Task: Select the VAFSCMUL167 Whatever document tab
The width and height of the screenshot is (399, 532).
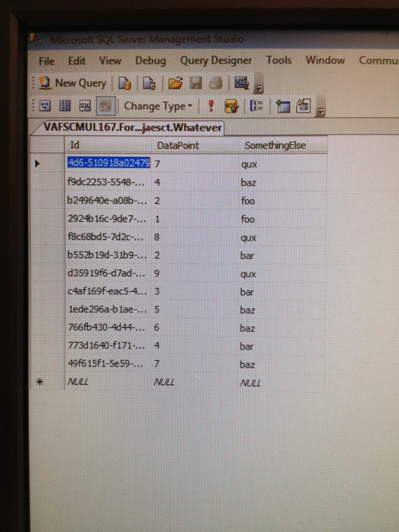Action: coord(129,128)
